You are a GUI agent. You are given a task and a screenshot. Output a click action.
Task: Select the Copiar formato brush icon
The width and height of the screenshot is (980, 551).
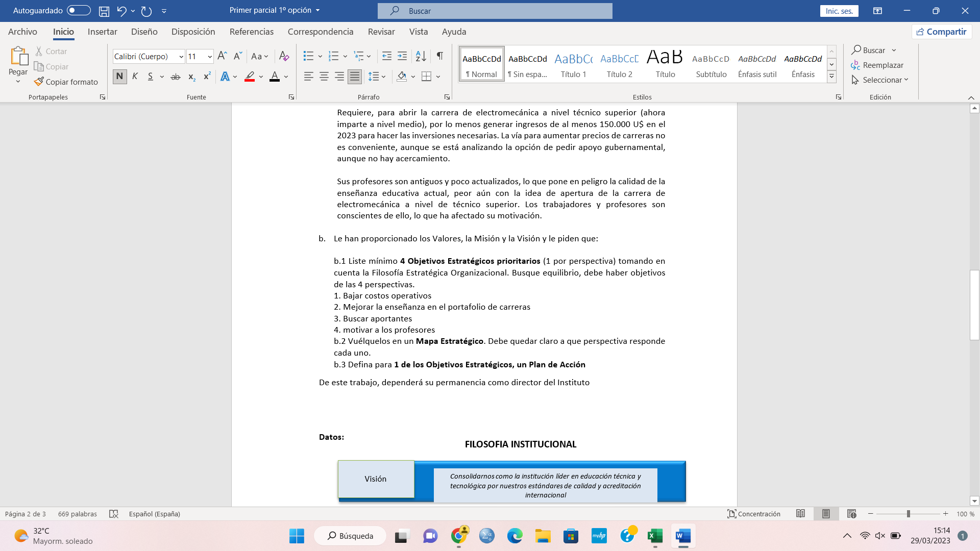[39, 82]
